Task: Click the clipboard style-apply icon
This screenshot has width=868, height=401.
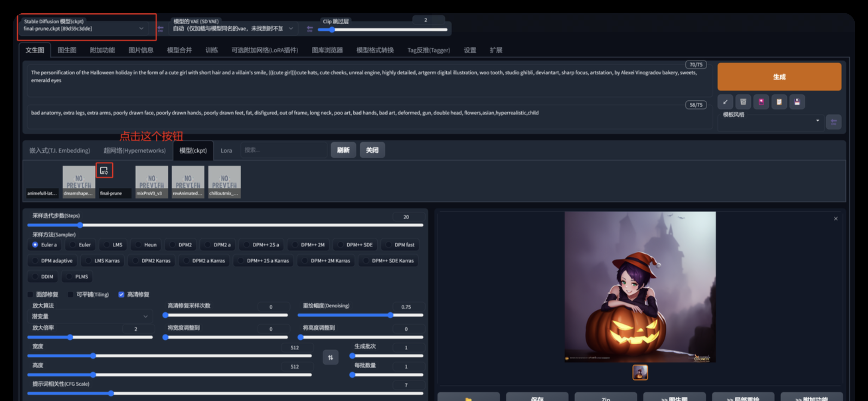Action: click(779, 102)
